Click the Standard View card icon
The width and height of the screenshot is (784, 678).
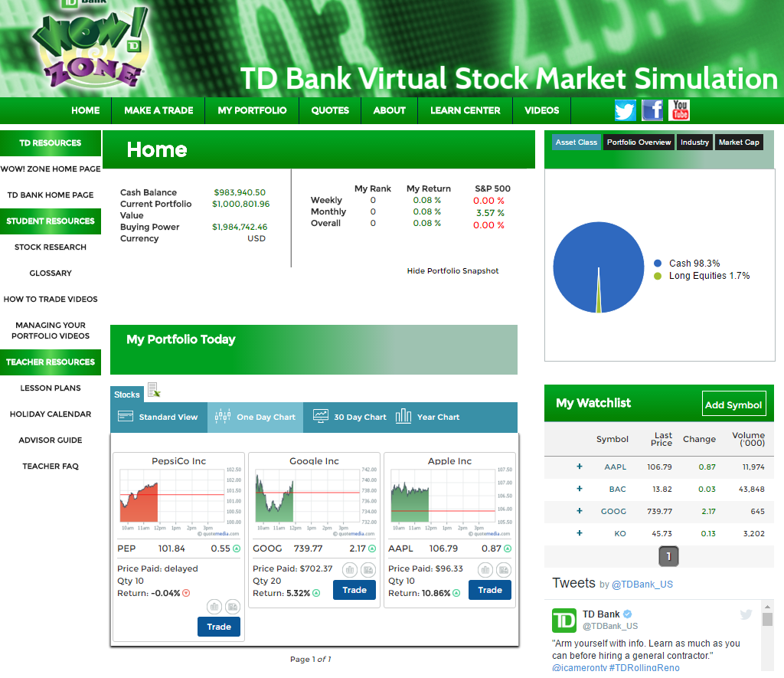[x=126, y=416]
